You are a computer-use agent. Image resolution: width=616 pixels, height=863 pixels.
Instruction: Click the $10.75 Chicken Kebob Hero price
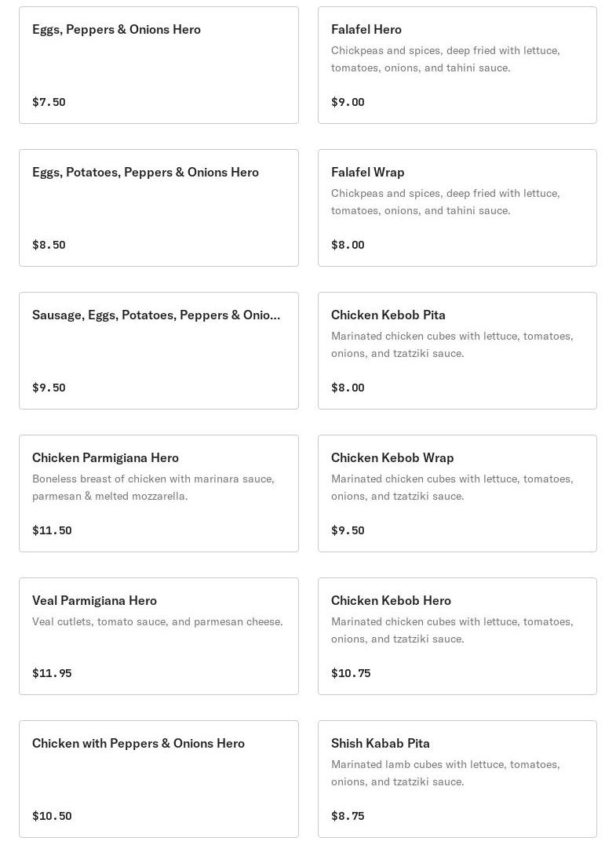tap(351, 673)
